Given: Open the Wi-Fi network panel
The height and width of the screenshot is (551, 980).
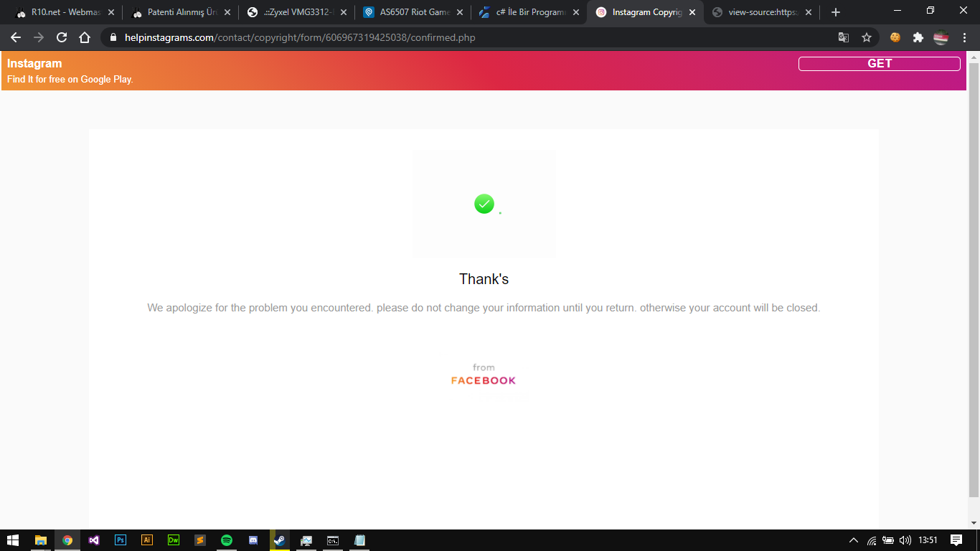Looking at the screenshot, I should 872,540.
